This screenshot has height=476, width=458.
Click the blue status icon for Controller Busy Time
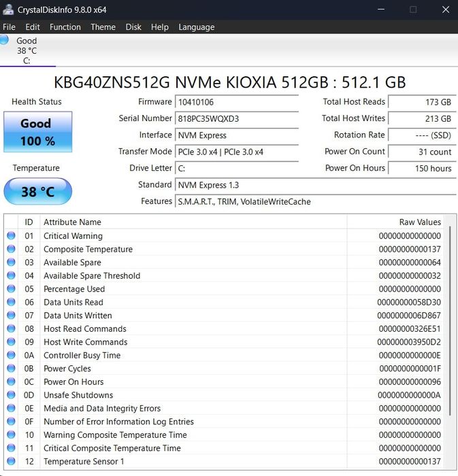pos(12,355)
